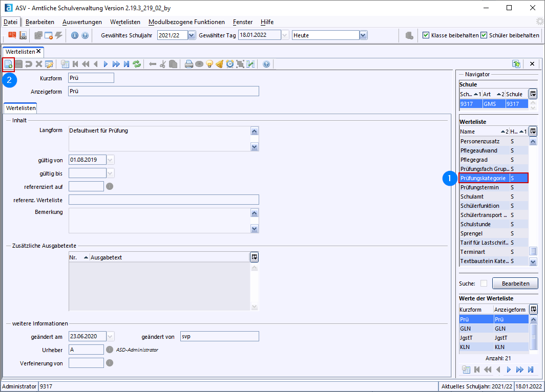545x392 pixels.
Task: Click the blue info icon in main toolbar
Action: [75, 35]
